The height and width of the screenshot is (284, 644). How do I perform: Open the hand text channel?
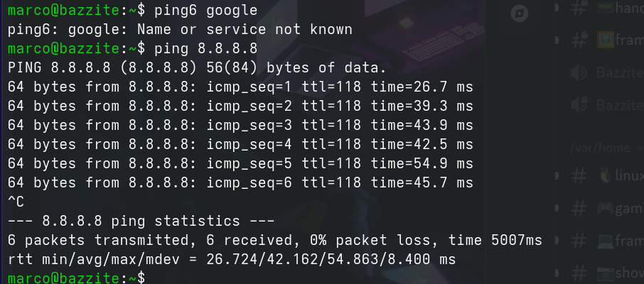point(621,7)
